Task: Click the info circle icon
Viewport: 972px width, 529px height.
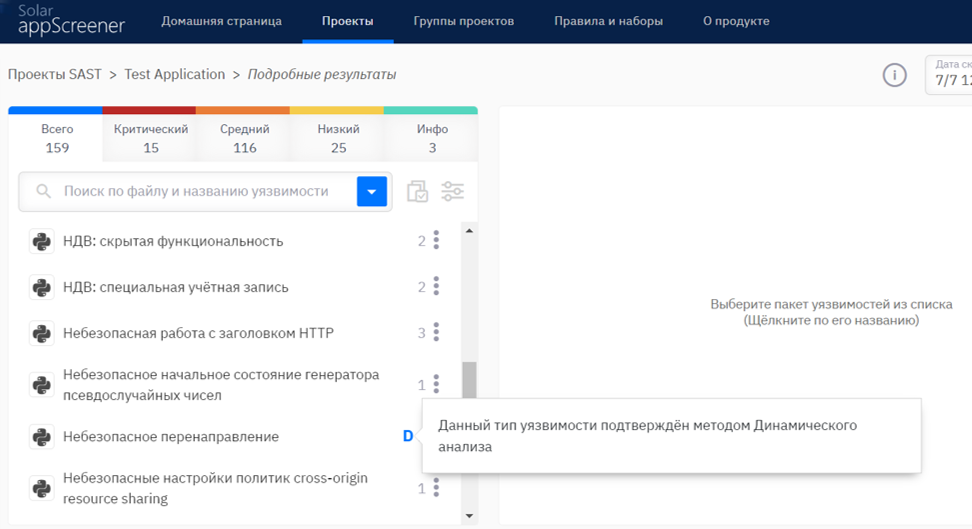Action: [x=894, y=75]
